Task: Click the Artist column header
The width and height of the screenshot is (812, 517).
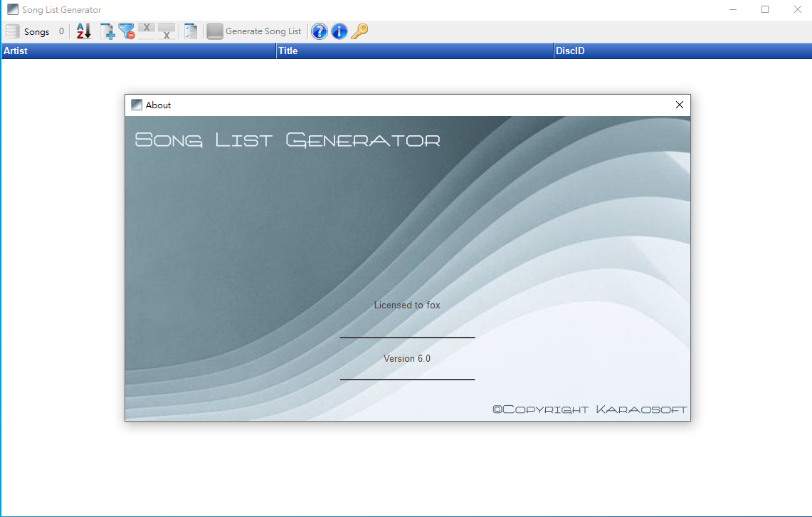Action: pyautogui.click(x=138, y=51)
